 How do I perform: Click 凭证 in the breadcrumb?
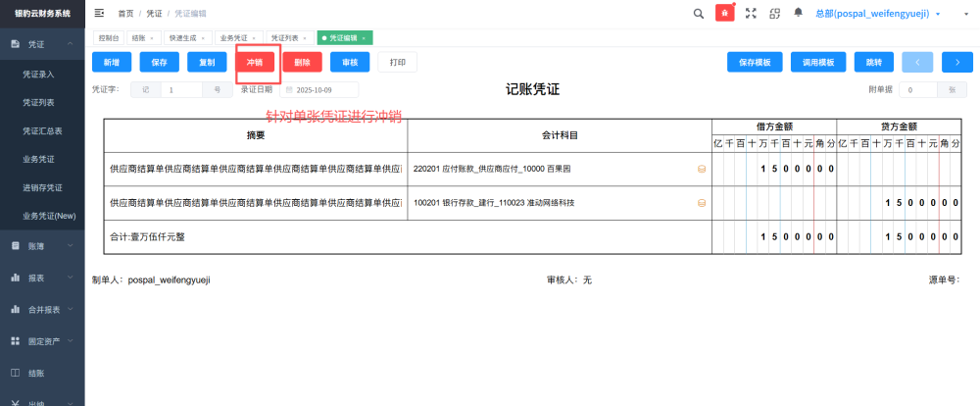155,13
